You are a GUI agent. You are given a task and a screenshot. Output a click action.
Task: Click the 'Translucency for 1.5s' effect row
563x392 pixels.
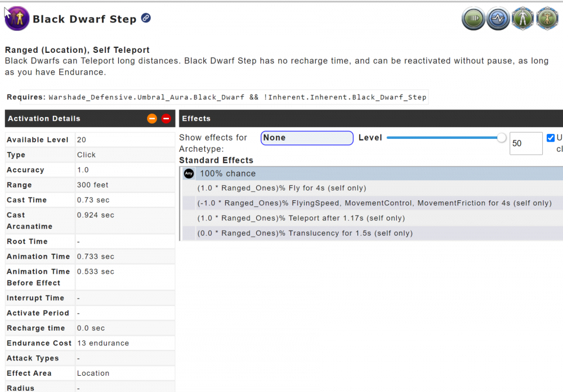click(x=305, y=233)
